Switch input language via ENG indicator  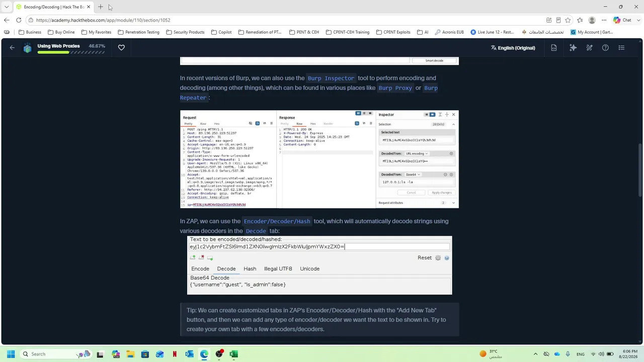click(x=580, y=354)
